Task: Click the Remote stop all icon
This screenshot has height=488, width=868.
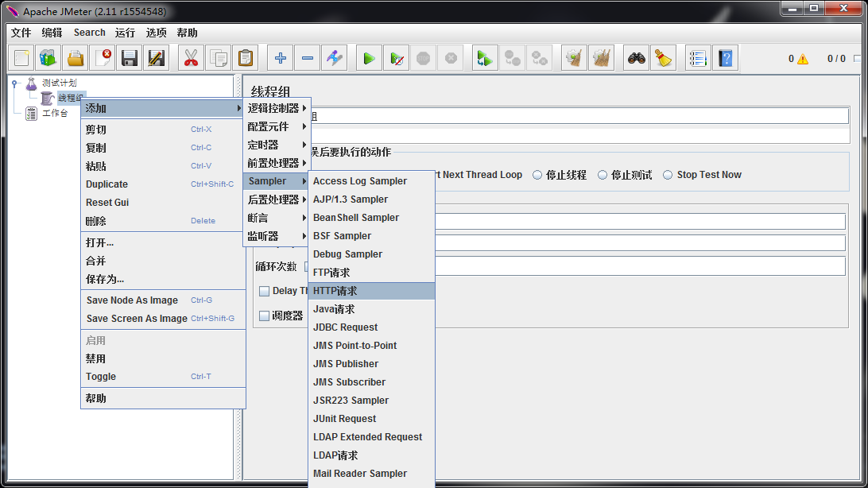Action: pyautogui.click(x=512, y=58)
